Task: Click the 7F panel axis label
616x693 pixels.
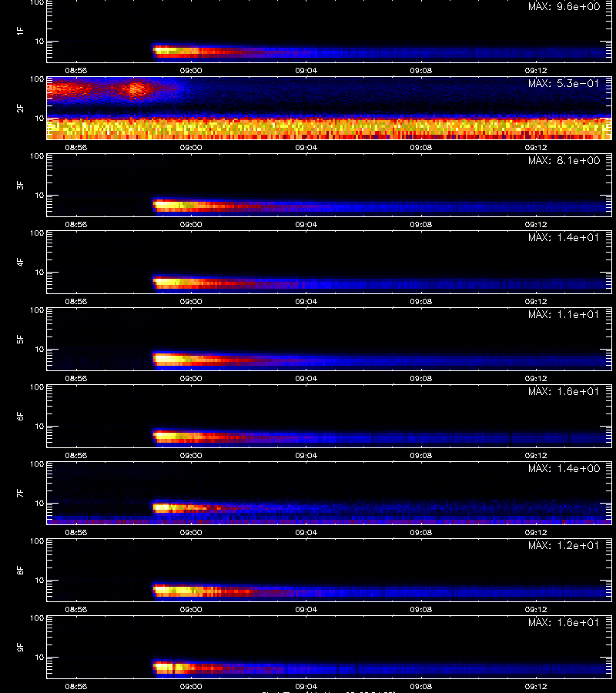Action: pyautogui.click(x=20, y=494)
